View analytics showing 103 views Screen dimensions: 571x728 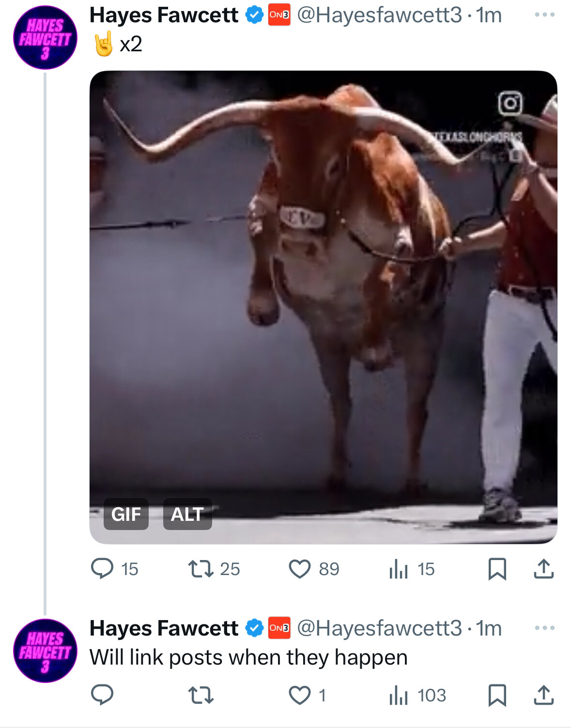pos(417,695)
